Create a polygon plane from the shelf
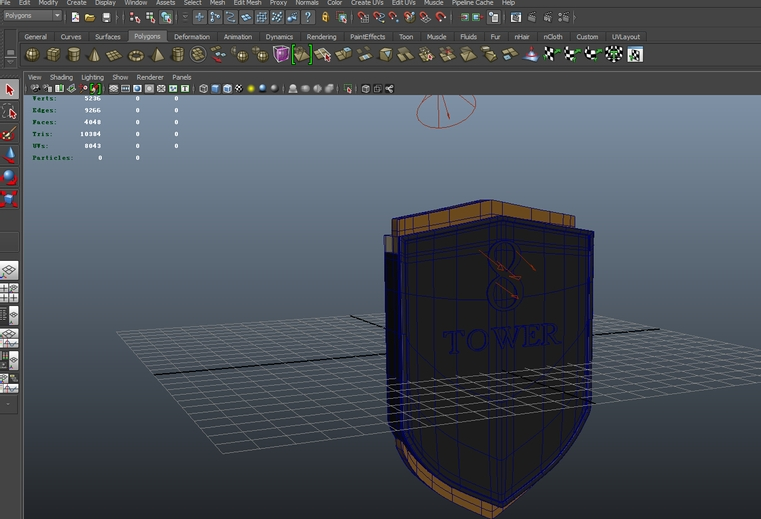This screenshot has width=761, height=519. (114, 55)
